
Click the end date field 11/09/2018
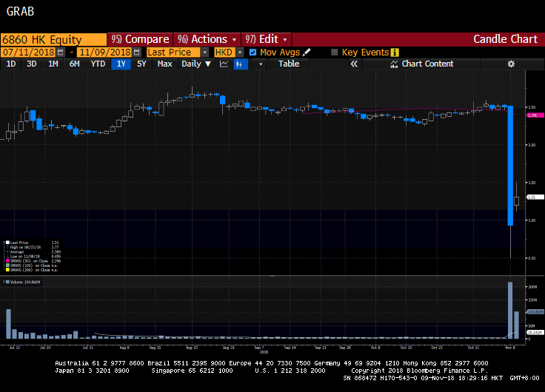(105, 53)
